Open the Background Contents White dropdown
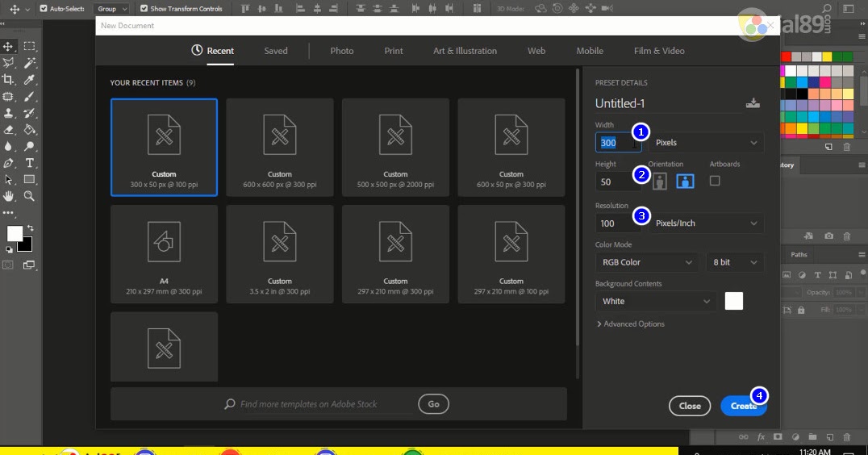This screenshot has height=455, width=868. [655, 301]
